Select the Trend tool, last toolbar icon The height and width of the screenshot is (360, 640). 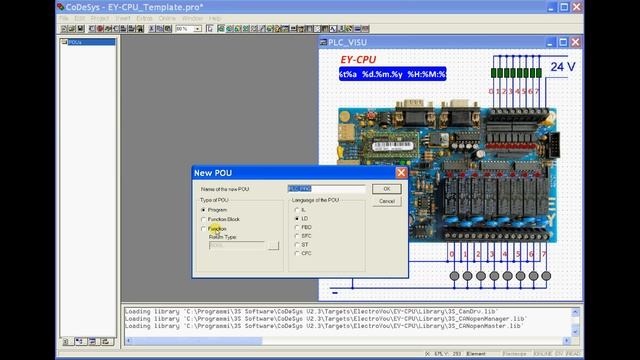(x=366, y=29)
